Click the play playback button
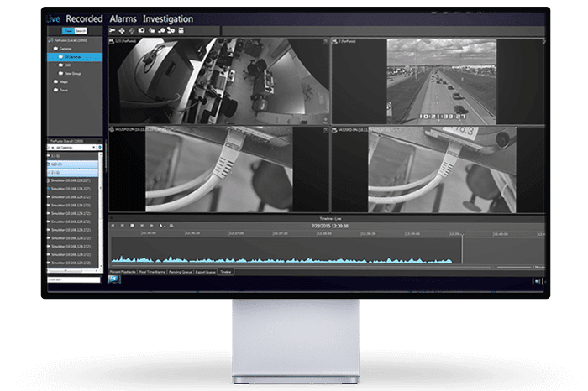Screen dimensions: 588x391 pyautogui.click(x=151, y=226)
